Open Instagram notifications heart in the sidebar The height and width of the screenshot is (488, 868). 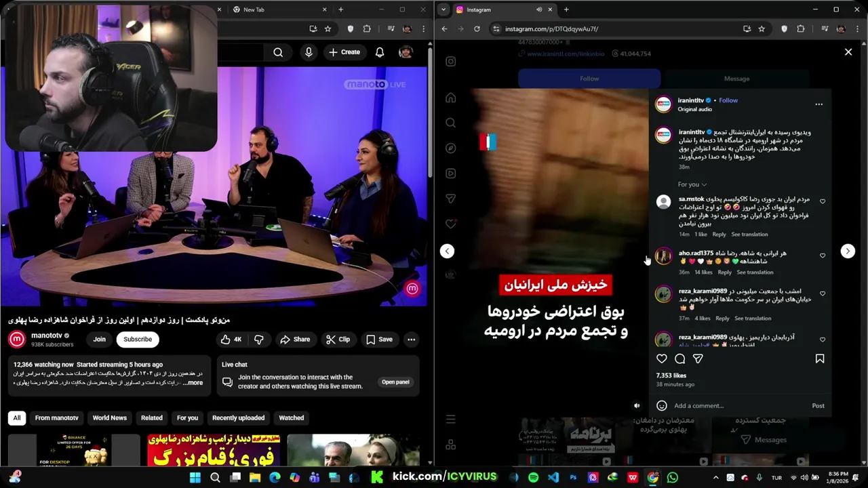click(x=450, y=224)
